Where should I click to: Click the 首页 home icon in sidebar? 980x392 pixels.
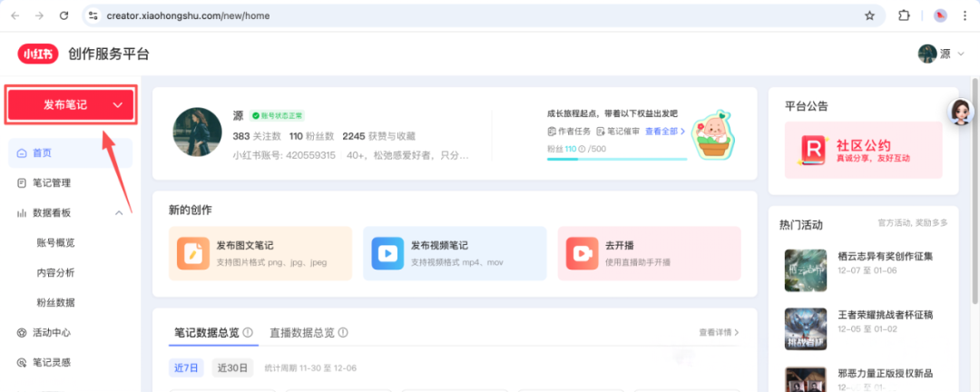click(22, 153)
